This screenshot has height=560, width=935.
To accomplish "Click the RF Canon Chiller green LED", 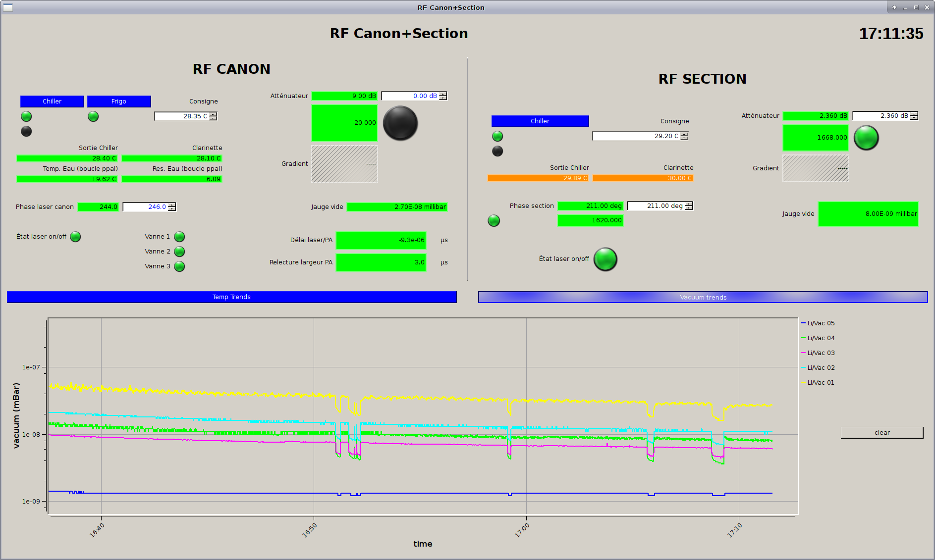I will pyautogui.click(x=26, y=116).
